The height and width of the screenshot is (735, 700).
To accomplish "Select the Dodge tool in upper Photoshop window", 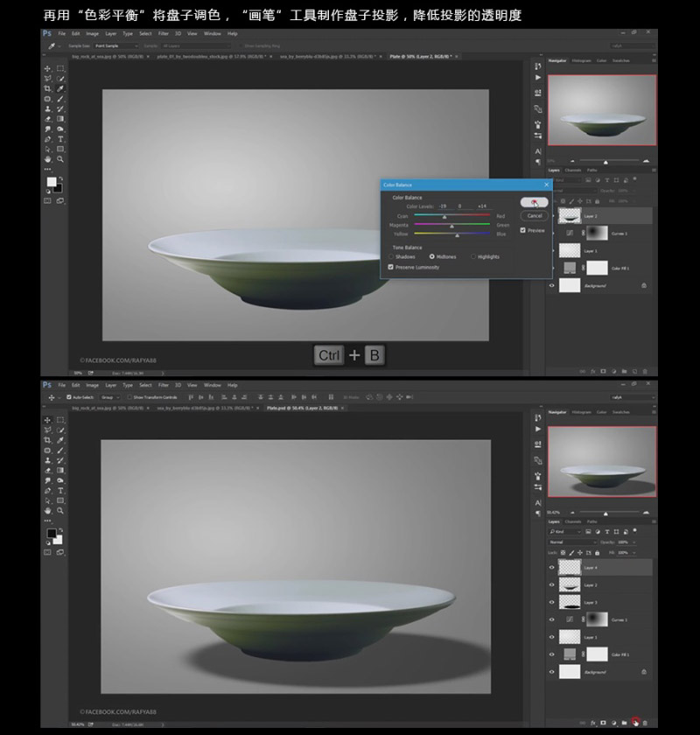I will pos(60,129).
